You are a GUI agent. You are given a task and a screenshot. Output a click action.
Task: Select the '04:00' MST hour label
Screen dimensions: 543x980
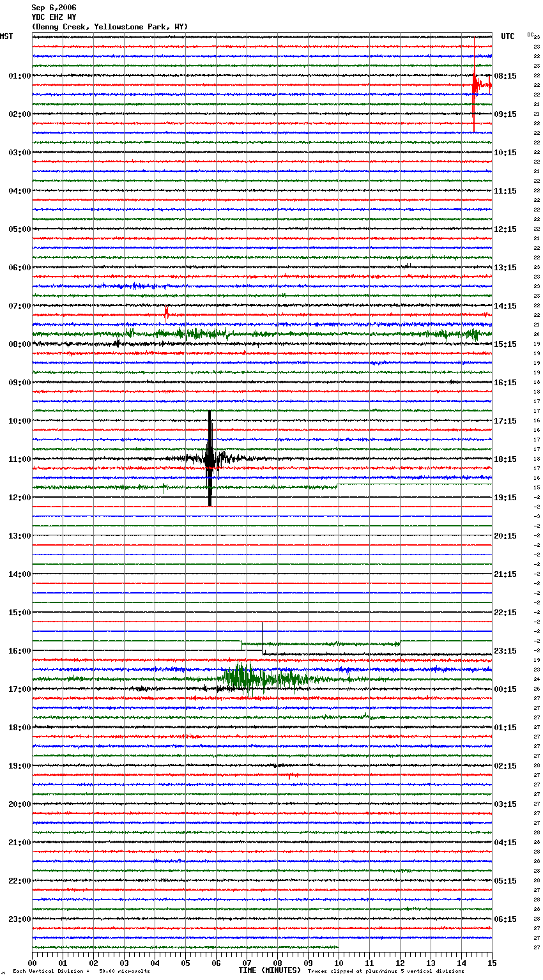19,191
